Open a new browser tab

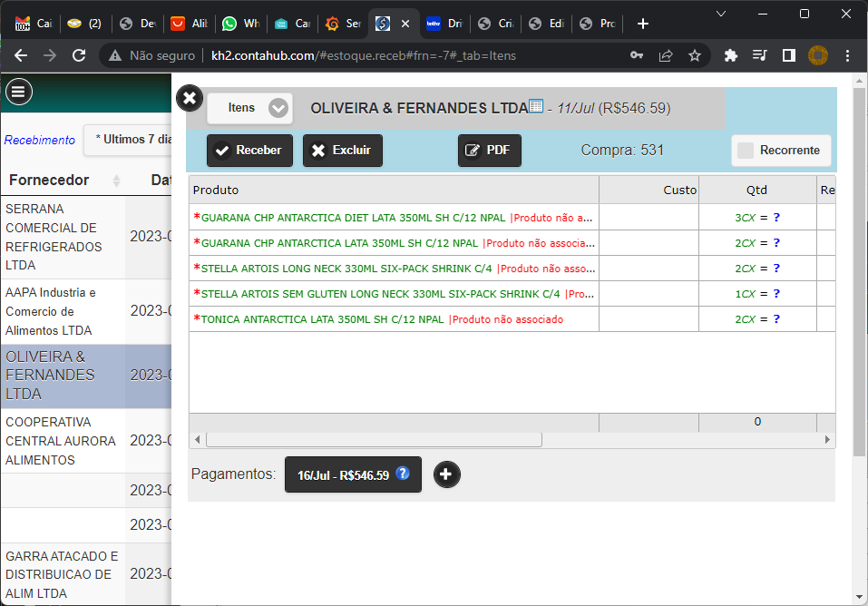click(x=643, y=24)
